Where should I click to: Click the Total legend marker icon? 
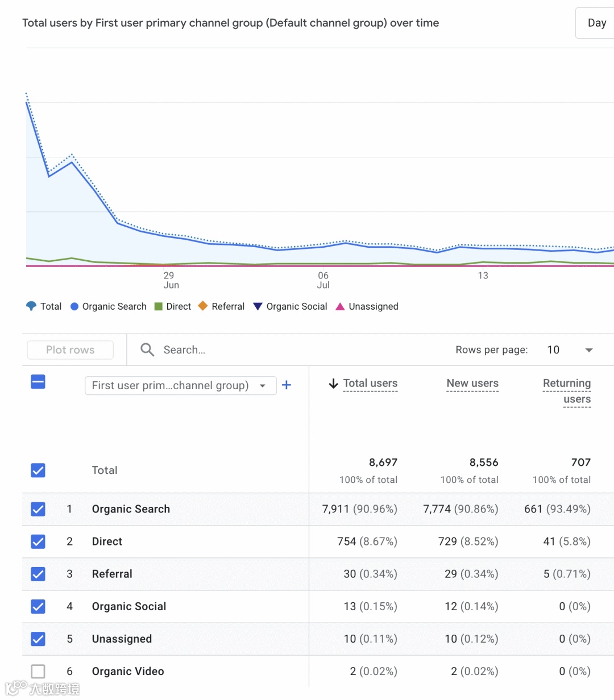31,306
